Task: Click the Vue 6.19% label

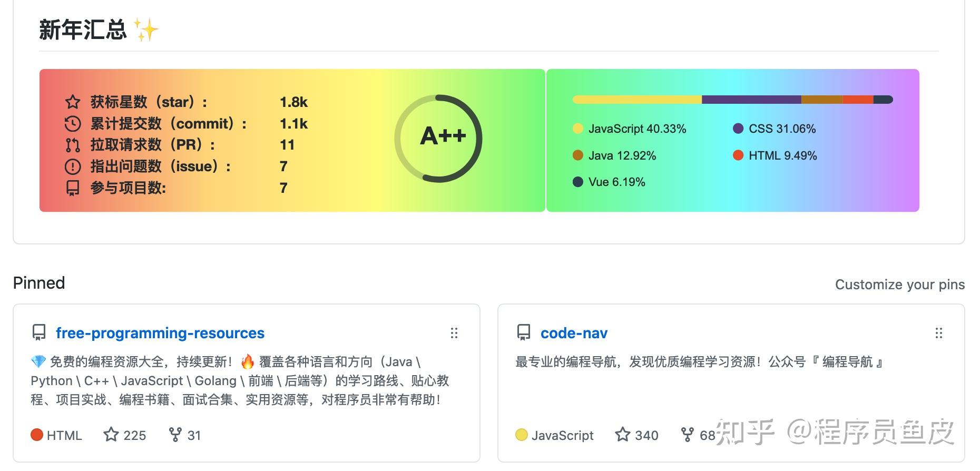Action: (616, 182)
